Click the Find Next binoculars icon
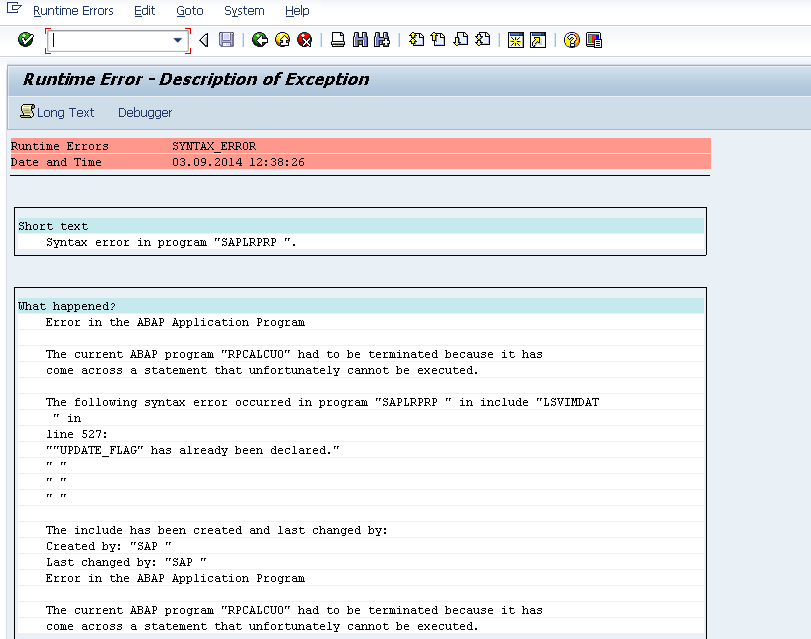This screenshot has height=639, width=811. pos(382,40)
